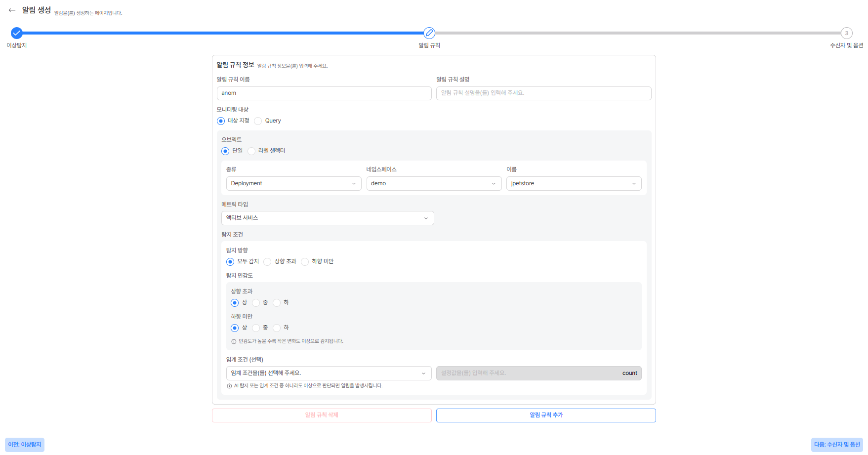This screenshot has width=868, height=455.
Task: Select Query monitoring target radio
Action: tap(258, 121)
